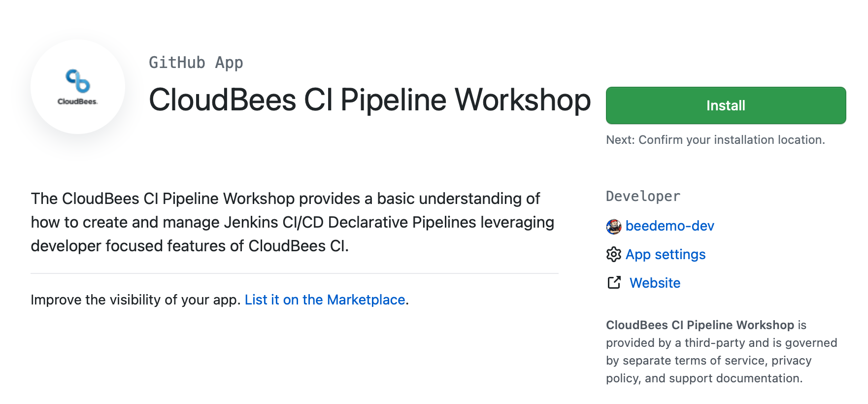868x404 pixels.
Task: Click the external link icon beside Website
Action: point(614,282)
